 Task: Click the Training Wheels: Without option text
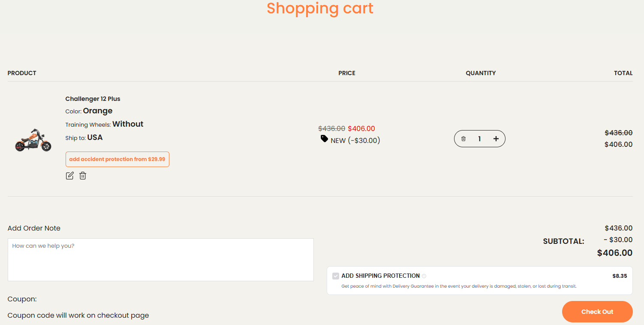pos(104,124)
